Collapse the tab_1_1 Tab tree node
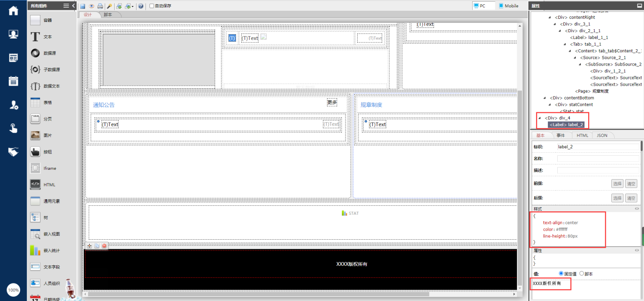The width and height of the screenshot is (644, 301). pyautogui.click(x=565, y=44)
